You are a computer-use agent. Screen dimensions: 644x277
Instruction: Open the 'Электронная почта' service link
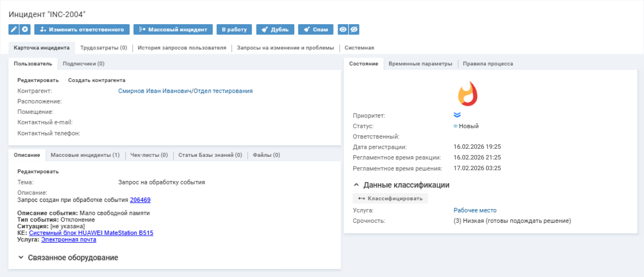pyautogui.click(x=69, y=239)
